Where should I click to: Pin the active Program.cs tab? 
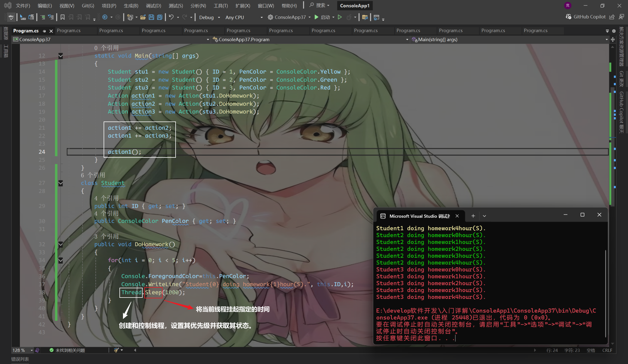(x=44, y=31)
